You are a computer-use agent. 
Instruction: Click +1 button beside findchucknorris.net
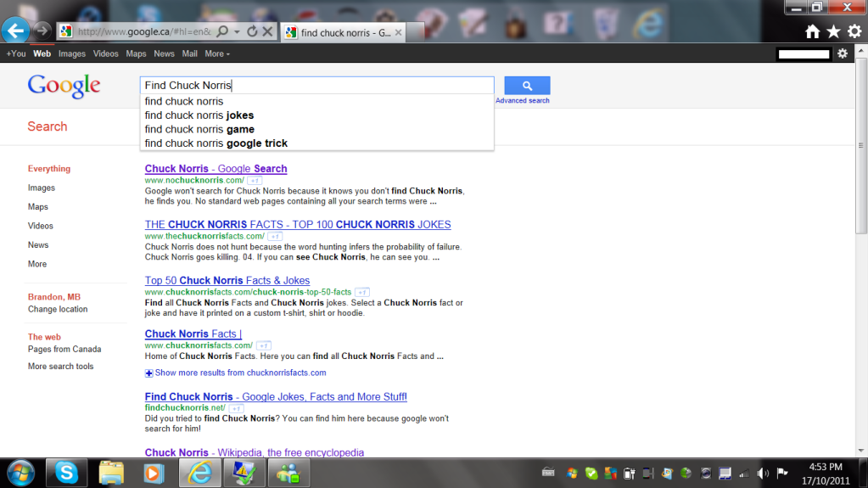237,408
